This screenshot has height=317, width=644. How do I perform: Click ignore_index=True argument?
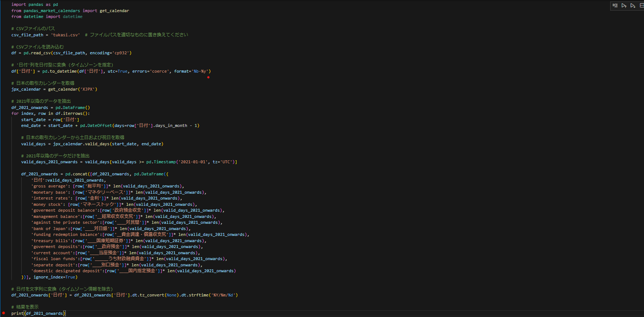point(54,277)
